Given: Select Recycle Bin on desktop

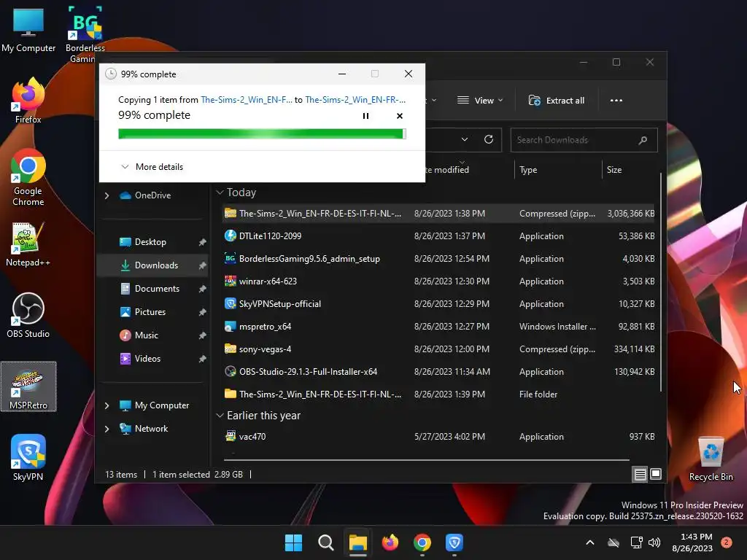Looking at the screenshot, I should (x=711, y=459).
